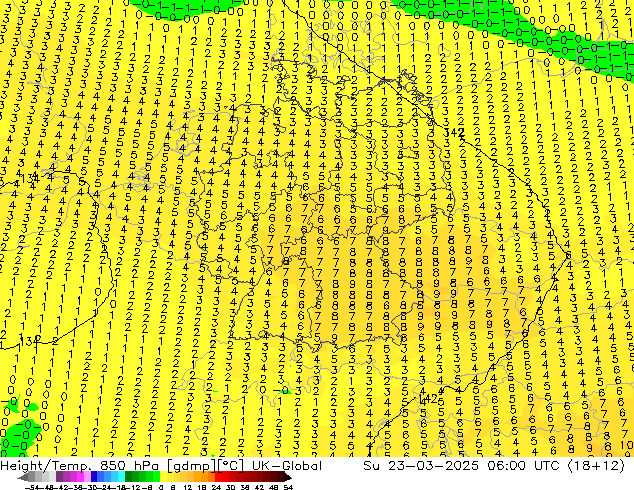Image resolution: width=634 pixels, height=490 pixels.
Task: Click the dark maroon right arrow tip of the color bar
Action: [x=288, y=477]
